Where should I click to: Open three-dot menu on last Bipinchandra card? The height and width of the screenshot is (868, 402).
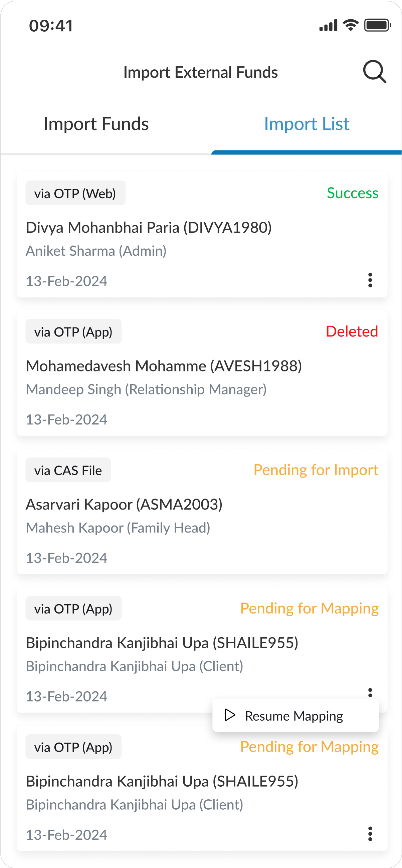click(370, 834)
